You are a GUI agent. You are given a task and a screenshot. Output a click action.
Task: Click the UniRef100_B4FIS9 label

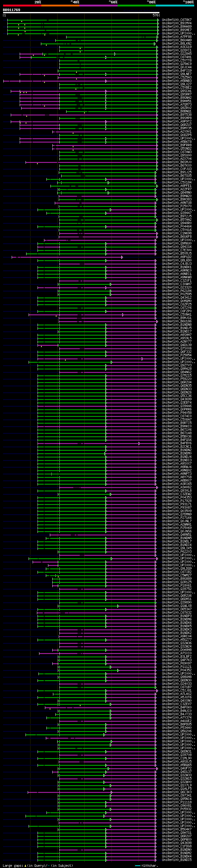pyautogui.click(x=177, y=71)
